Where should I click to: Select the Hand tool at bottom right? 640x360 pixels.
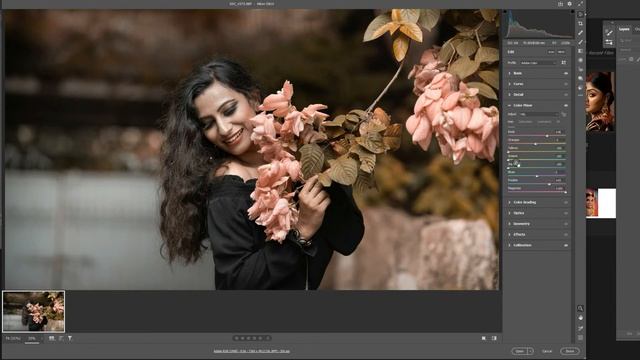click(580, 318)
